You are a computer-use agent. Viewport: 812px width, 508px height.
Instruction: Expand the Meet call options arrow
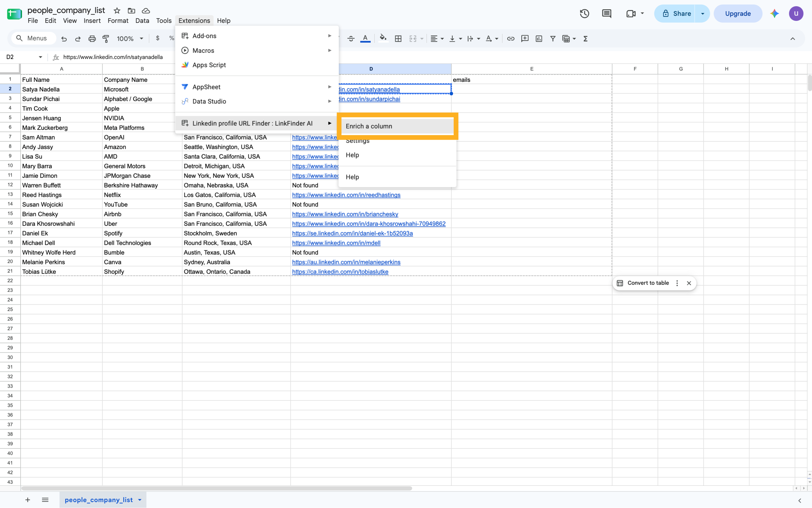[x=642, y=14]
